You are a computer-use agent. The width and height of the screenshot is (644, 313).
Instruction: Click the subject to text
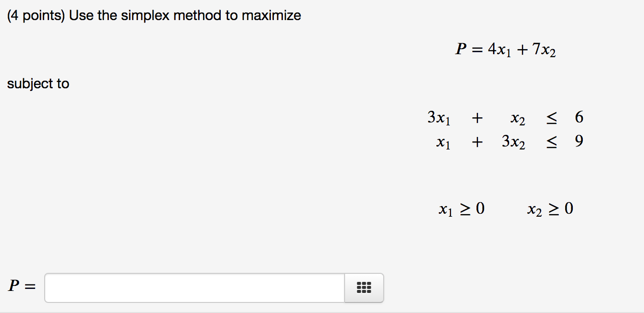tap(38, 83)
